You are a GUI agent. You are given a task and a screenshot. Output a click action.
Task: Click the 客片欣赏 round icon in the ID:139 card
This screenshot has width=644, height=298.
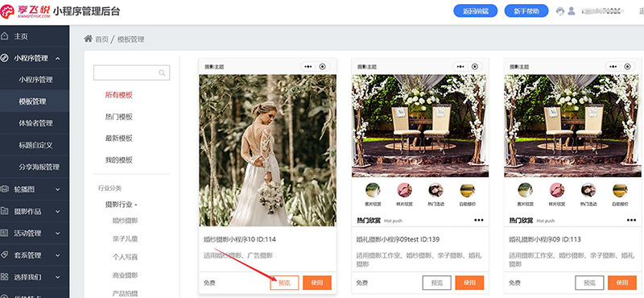coord(373,190)
